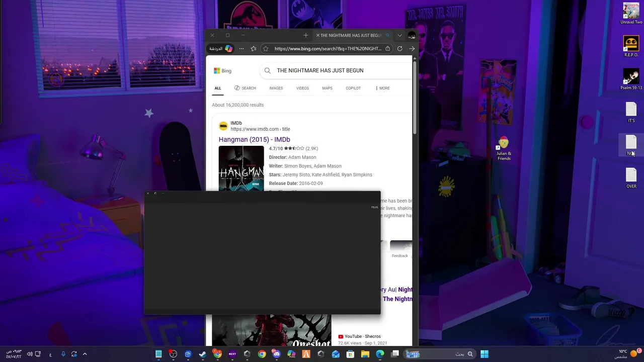Open Microsoft 365 Copilot taskbar icon
The height and width of the screenshot is (362, 644).
click(291, 354)
